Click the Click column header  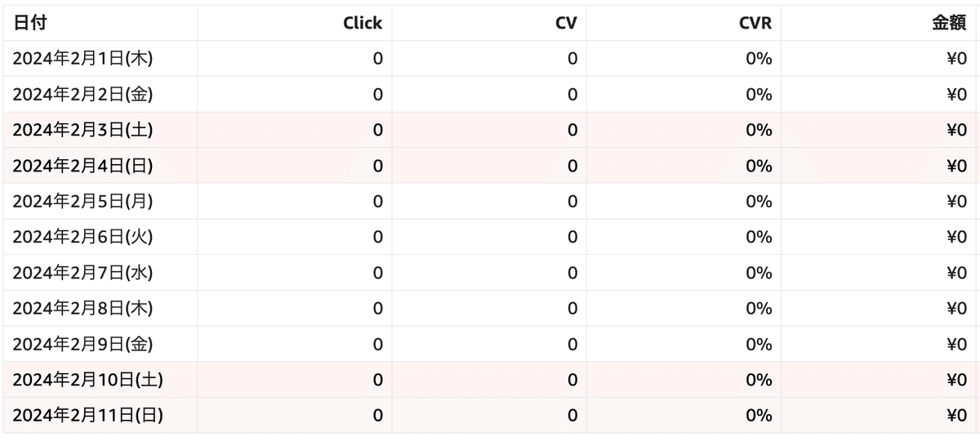(x=363, y=23)
